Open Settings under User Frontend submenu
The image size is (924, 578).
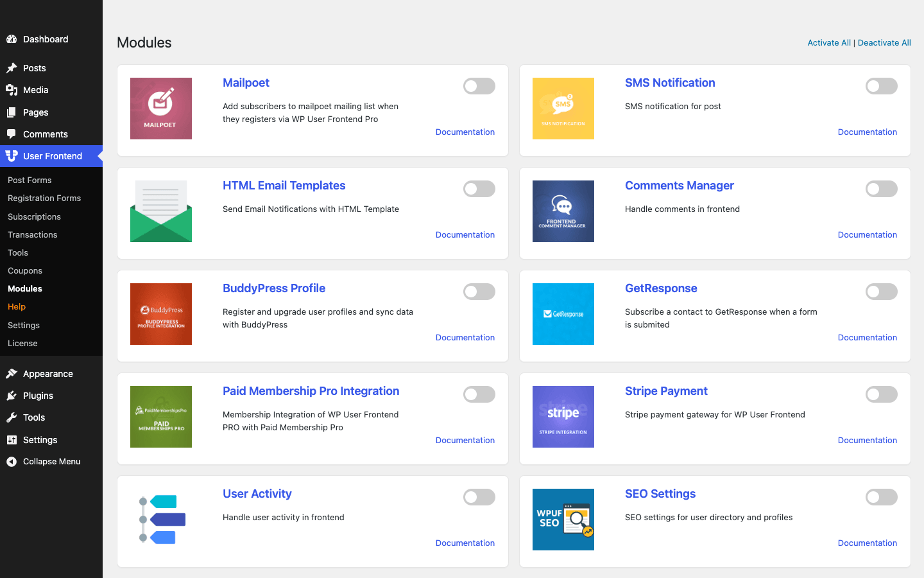[24, 326]
